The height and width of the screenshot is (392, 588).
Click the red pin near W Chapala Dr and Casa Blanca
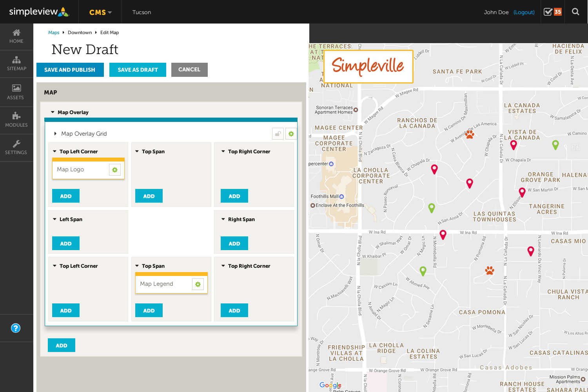[x=434, y=169]
